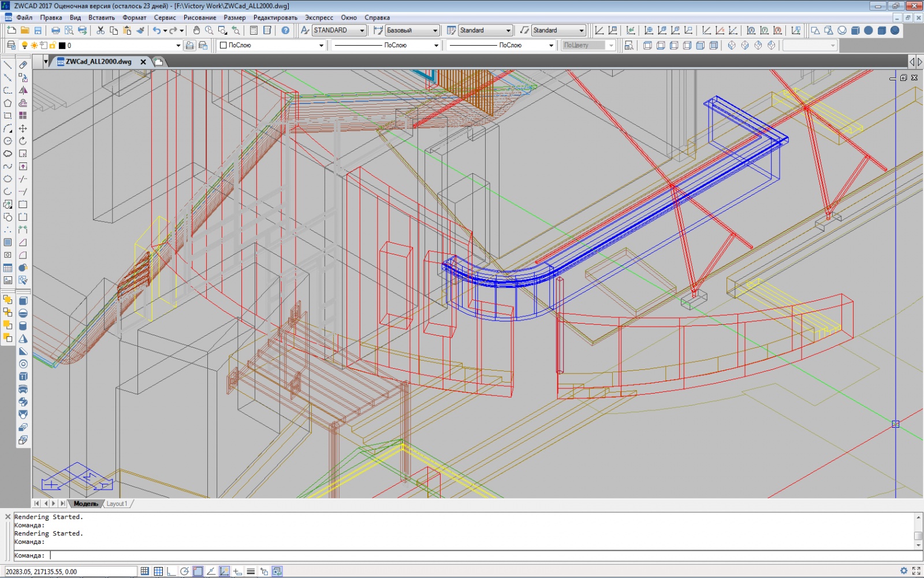Activate the Pan hand tool
Screen dimensions: 924x578
point(196,31)
